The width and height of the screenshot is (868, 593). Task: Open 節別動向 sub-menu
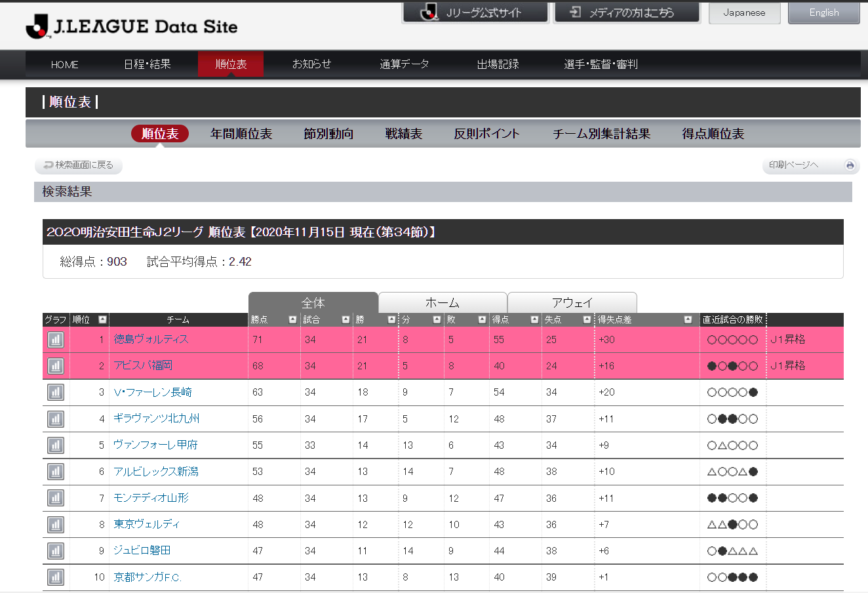coord(328,134)
